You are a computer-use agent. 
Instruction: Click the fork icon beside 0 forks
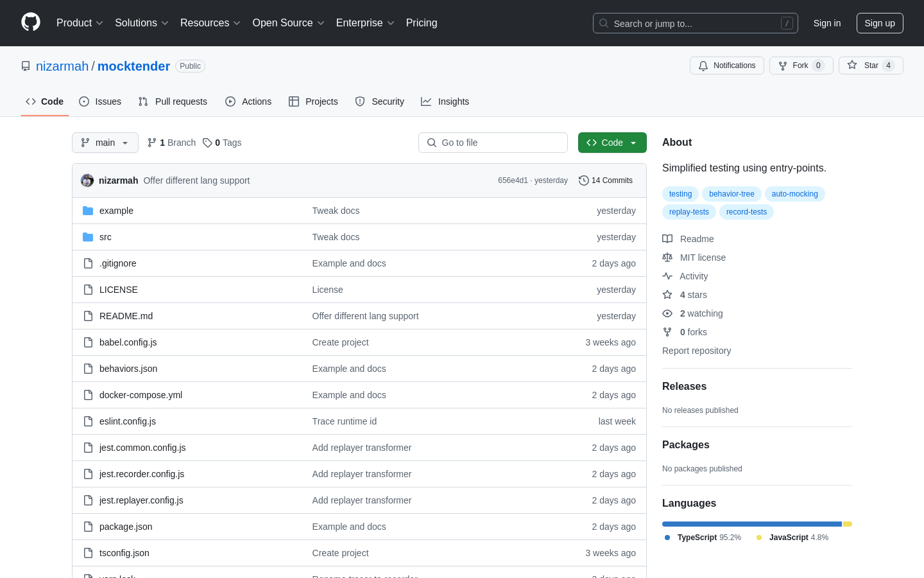[x=667, y=332]
